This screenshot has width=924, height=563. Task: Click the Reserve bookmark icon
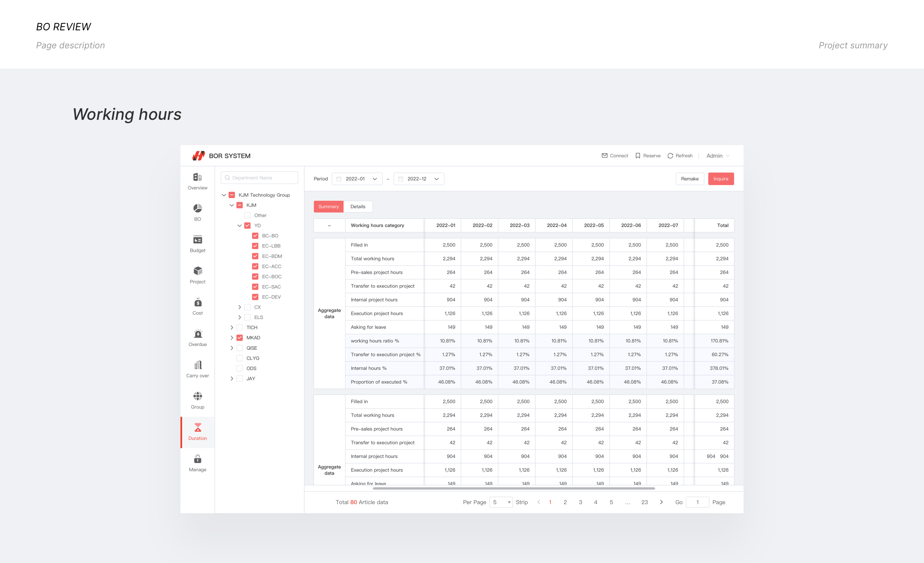click(x=638, y=156)
